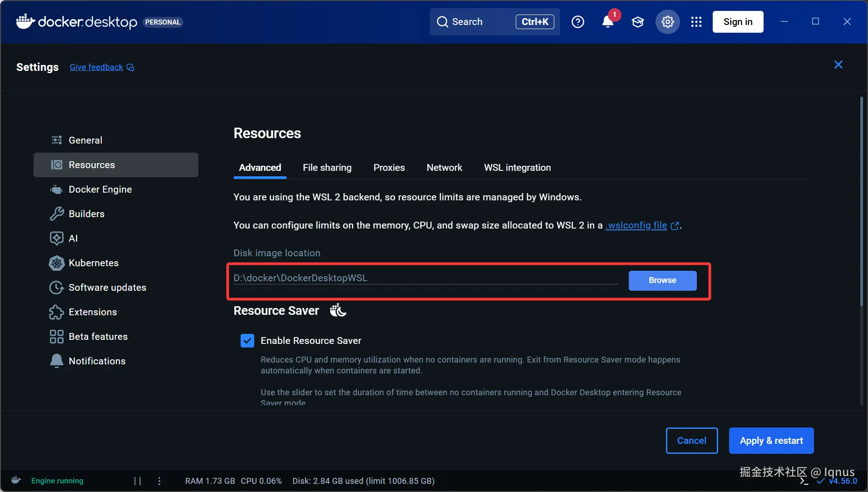Open Docker Engine settings
Screen dimensions: 868x492
click(x=116, y=189)
